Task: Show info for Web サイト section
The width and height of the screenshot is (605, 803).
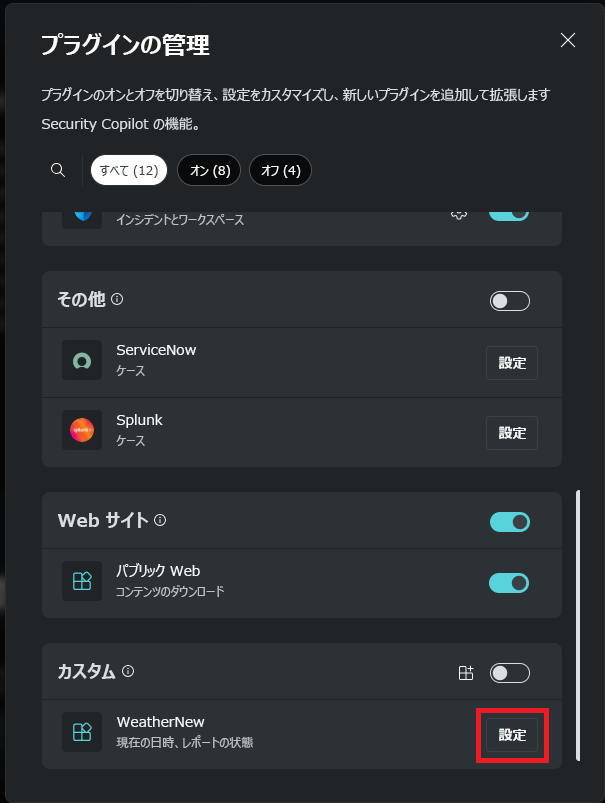Action: tap(160, 520)
